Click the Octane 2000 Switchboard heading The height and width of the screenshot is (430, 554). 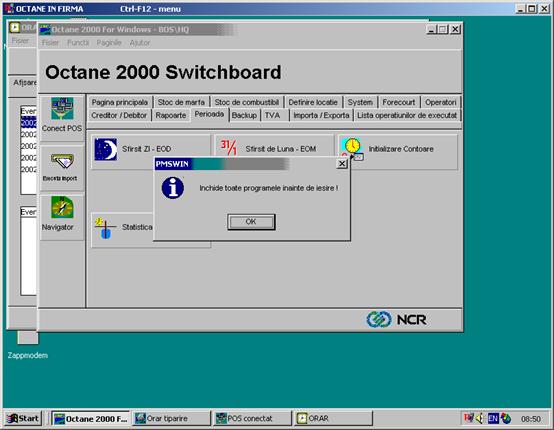click(163, 72)
